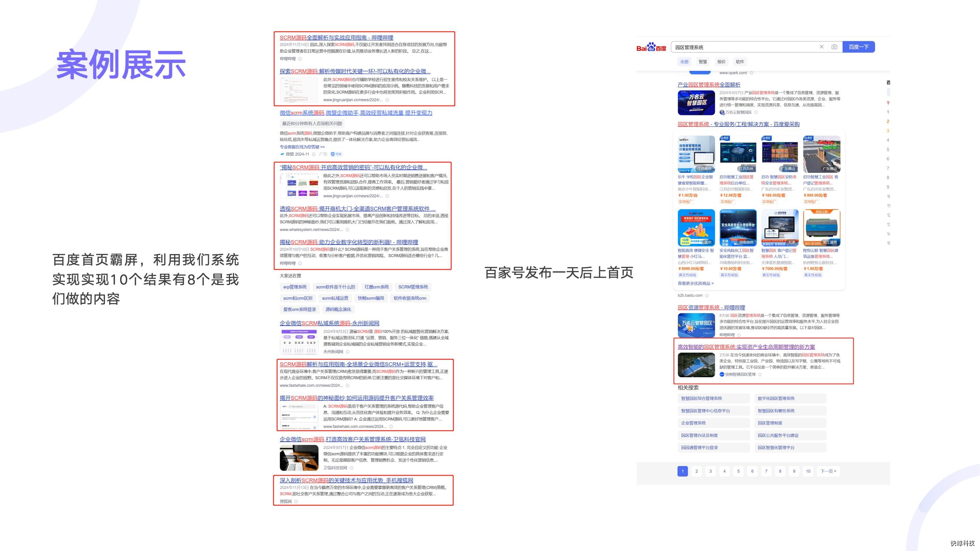Image resolution: width=980 pixels, height=551 pixels.
Task: Open 企业微信scrm源码 卫瓴科技官网 result
Action: (x=353, y=439)
